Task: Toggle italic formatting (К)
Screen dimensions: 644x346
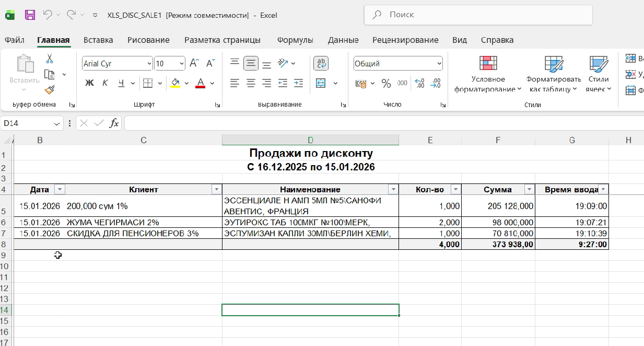Action: pos(105,83)
